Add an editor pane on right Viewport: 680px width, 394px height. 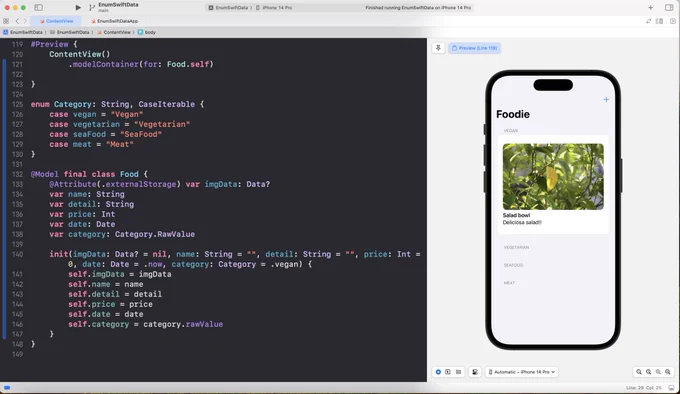(x=673, y=21)
